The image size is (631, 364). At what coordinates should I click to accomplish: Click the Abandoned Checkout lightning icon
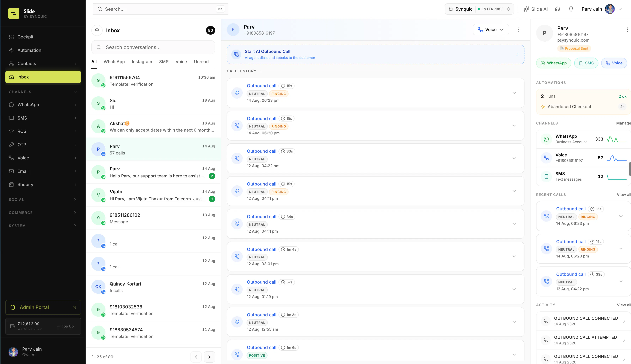[x=543, y=107]
